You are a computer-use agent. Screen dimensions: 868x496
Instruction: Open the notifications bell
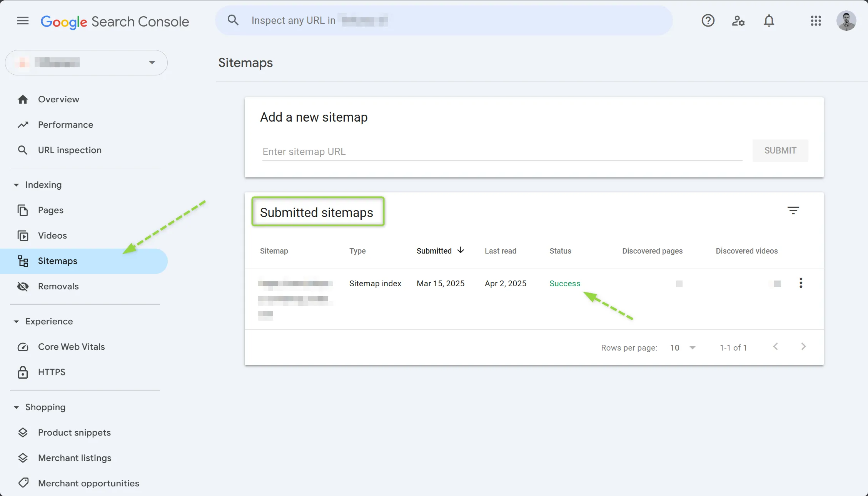(x=769, y=20)
